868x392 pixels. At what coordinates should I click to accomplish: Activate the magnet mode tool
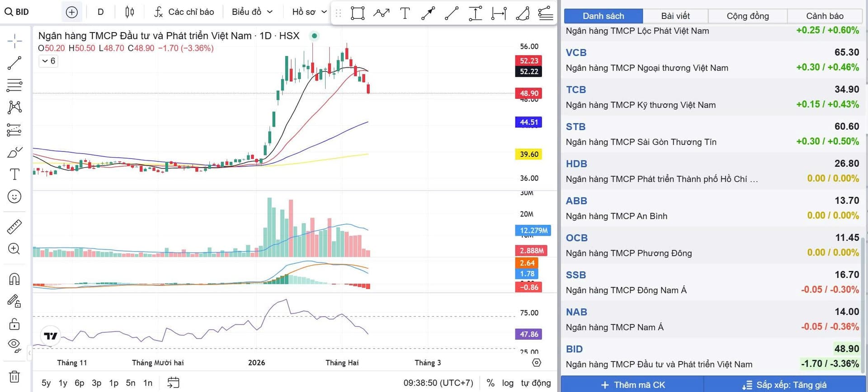(x=14, y=279)
